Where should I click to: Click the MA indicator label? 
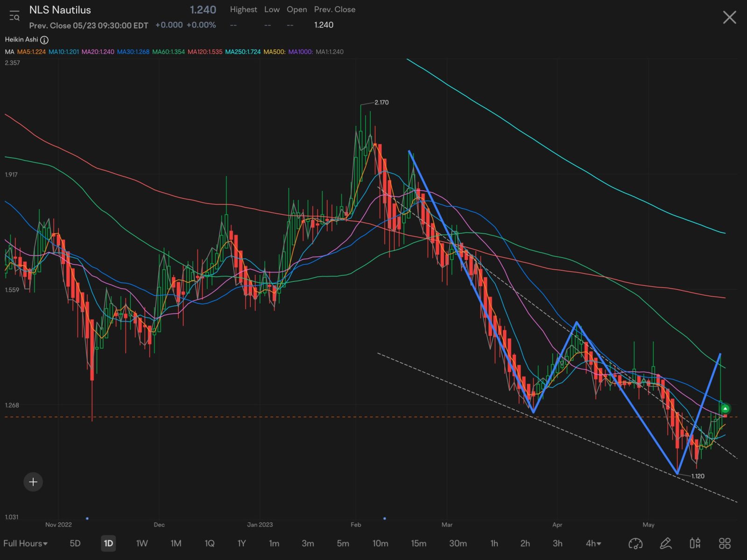(x=9, y=52)
